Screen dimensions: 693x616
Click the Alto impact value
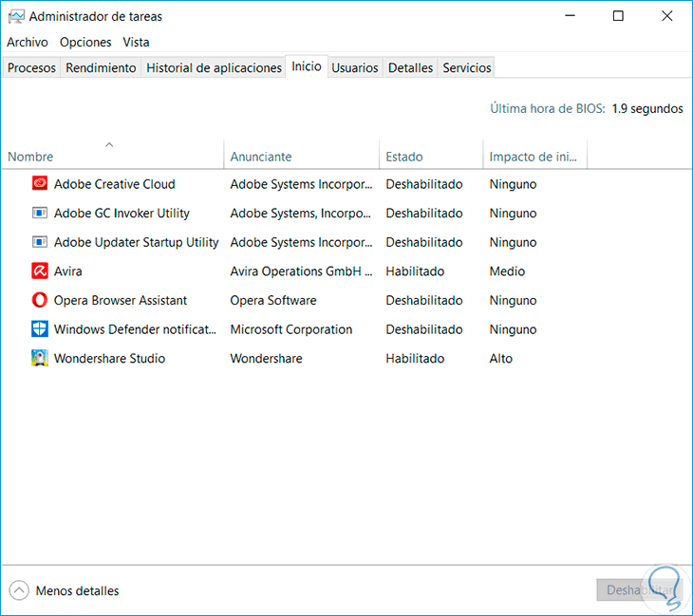500,359
